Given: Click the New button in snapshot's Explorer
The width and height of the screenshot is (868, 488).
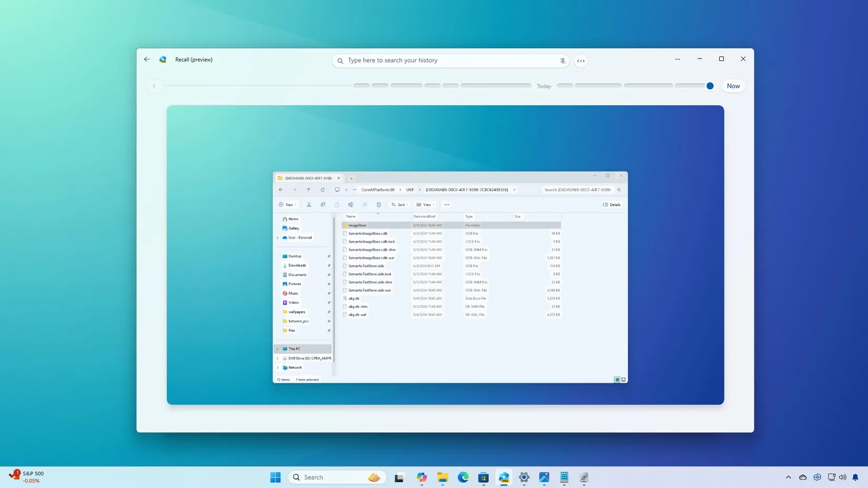Looking at the screenshot, I should point(287,205).
